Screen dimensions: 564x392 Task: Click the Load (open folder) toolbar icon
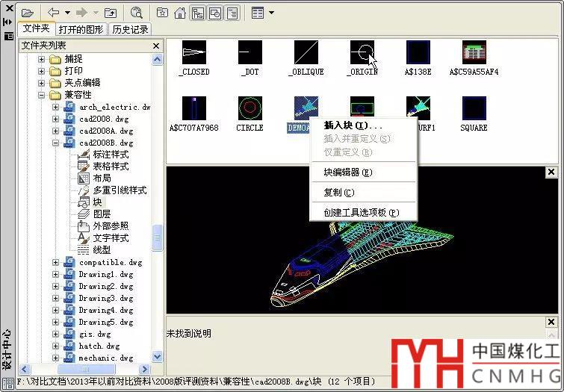pyautogui.click(x=28, y=13)
